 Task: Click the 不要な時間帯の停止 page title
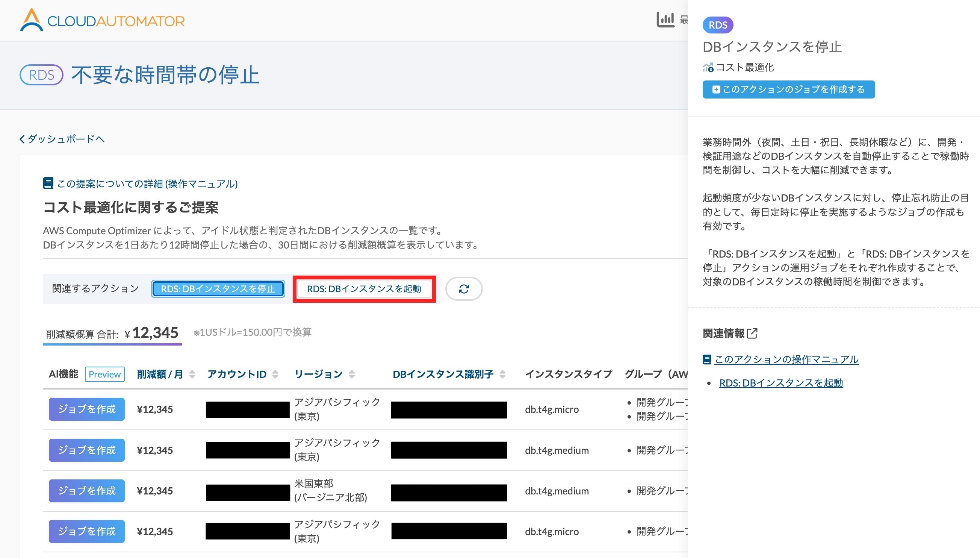[x=165, y=75]
